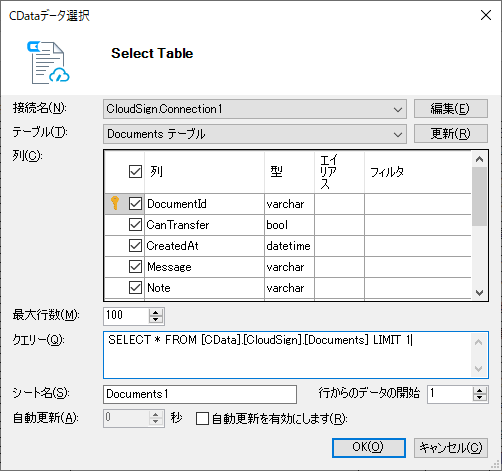Select the Note column name cell
This screenshot has width=502, height=472.
pos(204,288)
